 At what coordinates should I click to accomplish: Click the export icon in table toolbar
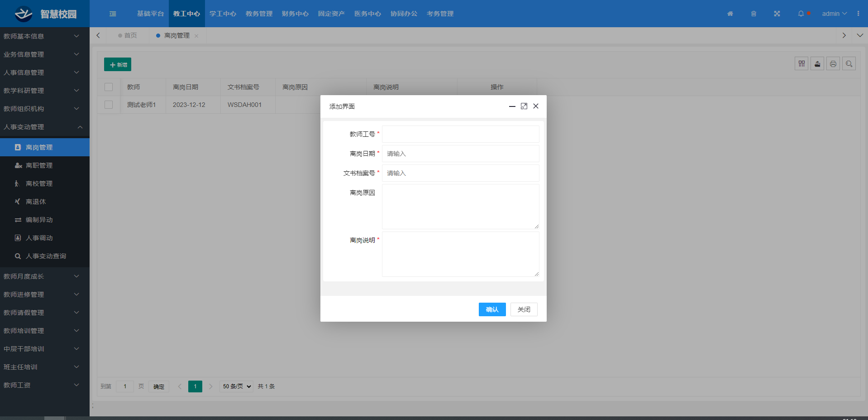(x=817, y=64)
